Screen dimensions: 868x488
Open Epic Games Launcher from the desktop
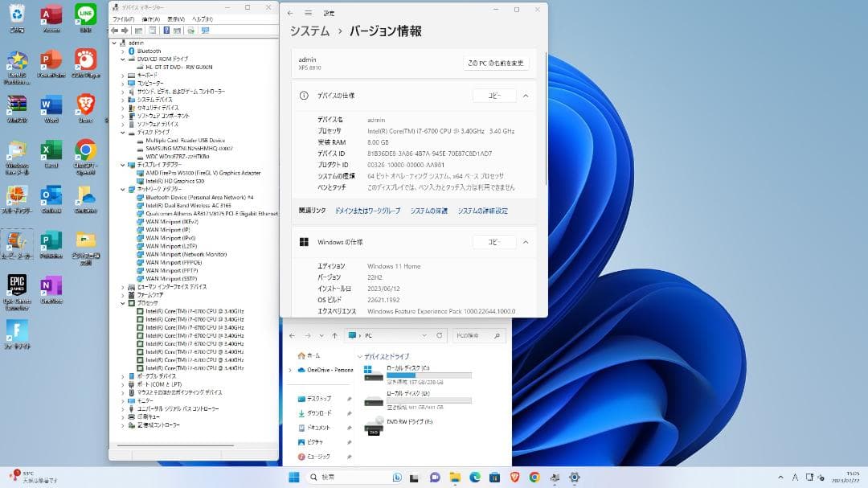pyautogui.click(x=17, y=285)
